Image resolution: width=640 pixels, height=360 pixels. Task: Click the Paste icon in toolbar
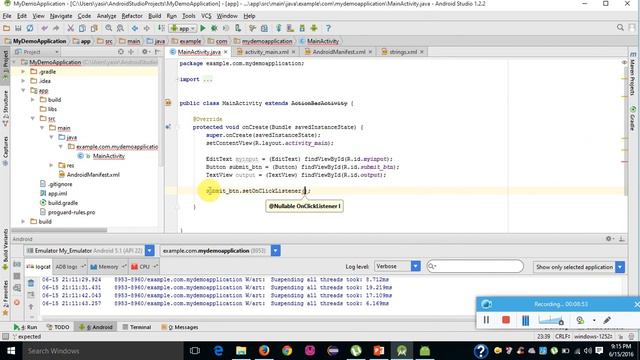coord(94,28)
